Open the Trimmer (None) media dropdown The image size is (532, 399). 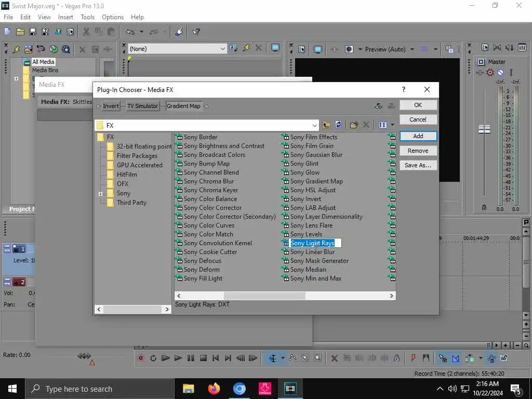(177, 49)
